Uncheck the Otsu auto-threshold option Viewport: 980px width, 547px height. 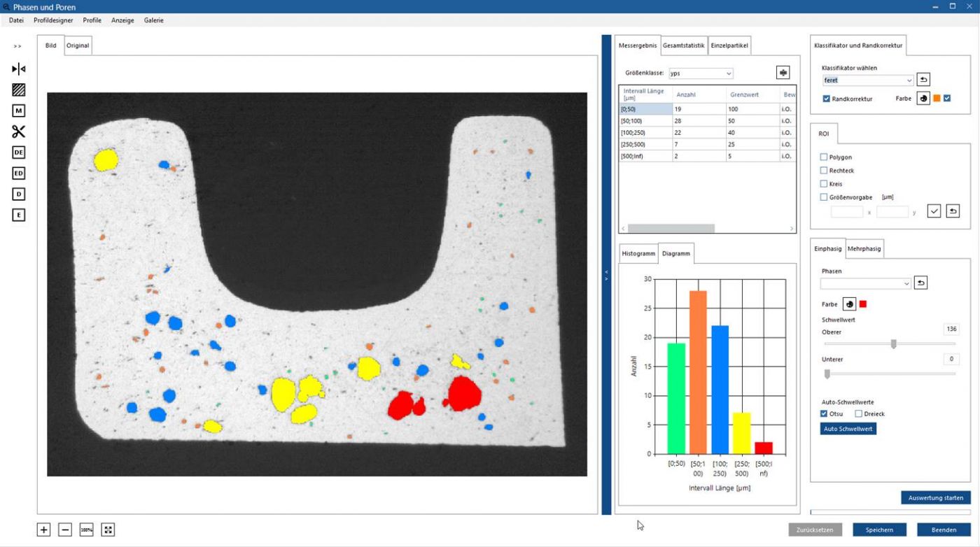[824, 413]
